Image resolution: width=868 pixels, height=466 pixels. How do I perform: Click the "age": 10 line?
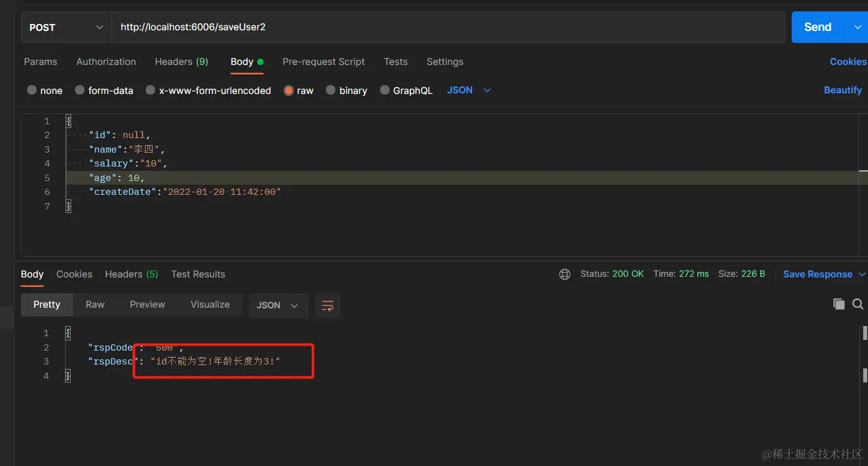coord(117,178)
